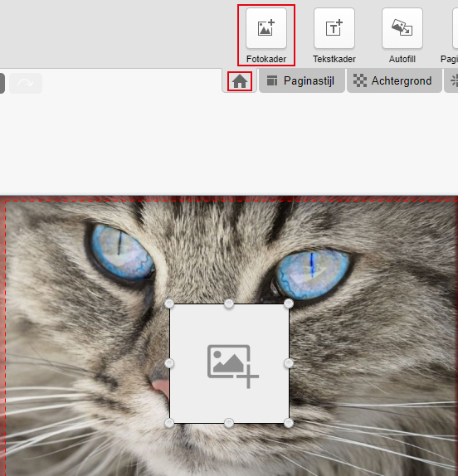Screen dimensions: 458x476
Task: Switch to the Paginastijl tab
Action: coord(302,81)
